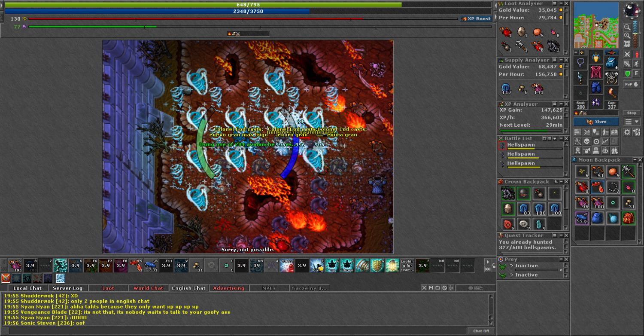The image size is (644, 336).
Task: Click the health bar at top
Action: (x=248, y=5)
